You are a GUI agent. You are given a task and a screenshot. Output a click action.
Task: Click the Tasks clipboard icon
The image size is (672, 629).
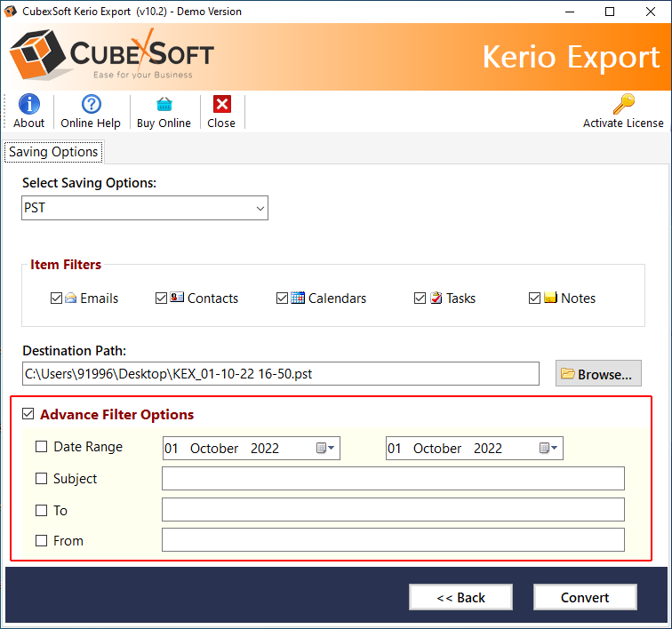(436, 298)
